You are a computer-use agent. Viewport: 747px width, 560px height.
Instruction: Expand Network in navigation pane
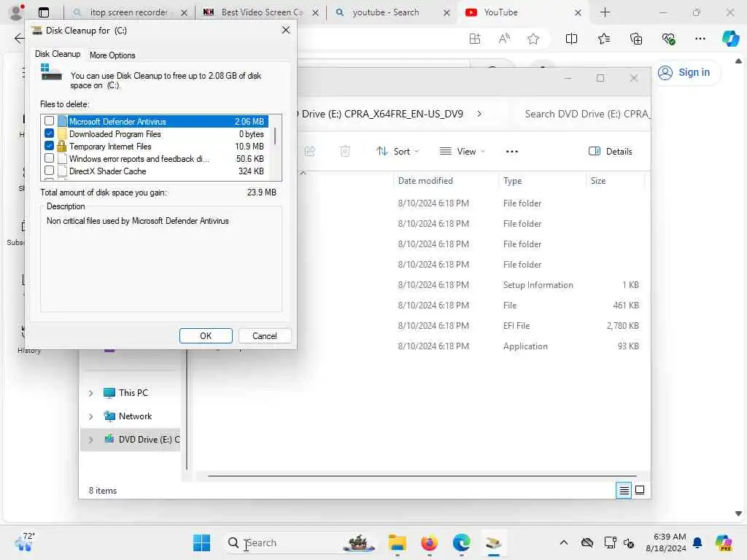pyautogui.click(x=90, y=416)
